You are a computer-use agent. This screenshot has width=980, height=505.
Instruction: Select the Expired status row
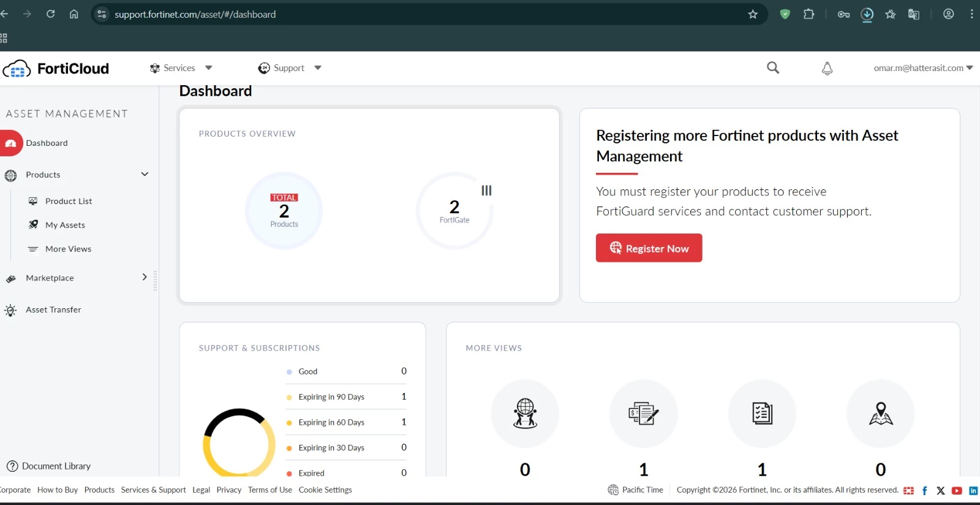[x=346, y=473]
